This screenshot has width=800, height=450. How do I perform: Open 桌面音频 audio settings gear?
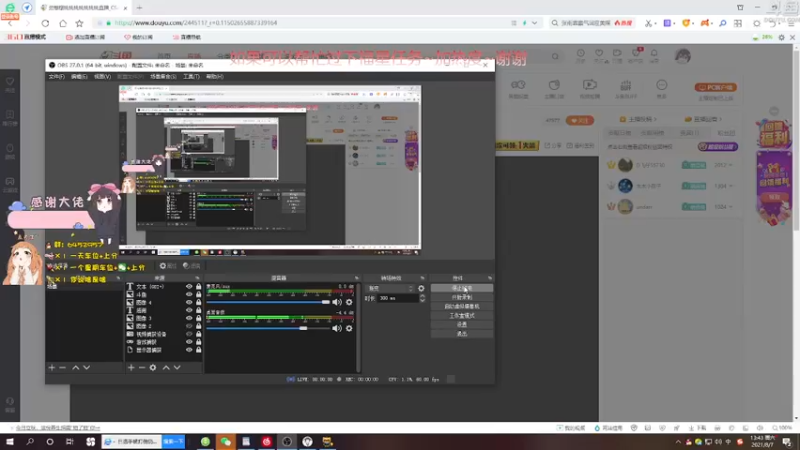[x=349, y=329]
